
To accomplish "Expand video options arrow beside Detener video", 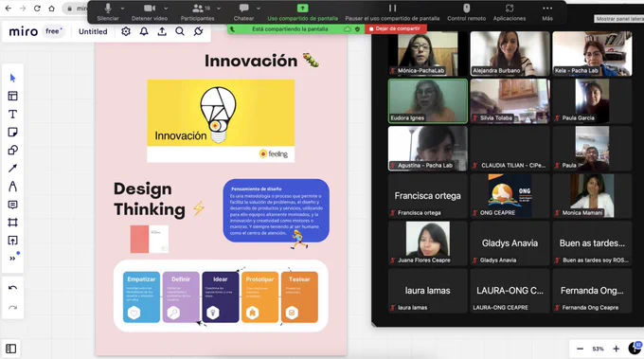I will pos(166,9).
